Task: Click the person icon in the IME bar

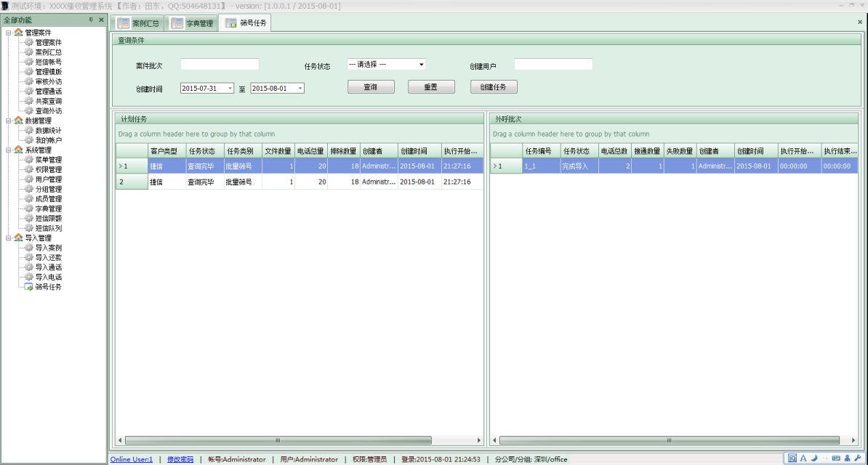Action: [x=848, y=458]
